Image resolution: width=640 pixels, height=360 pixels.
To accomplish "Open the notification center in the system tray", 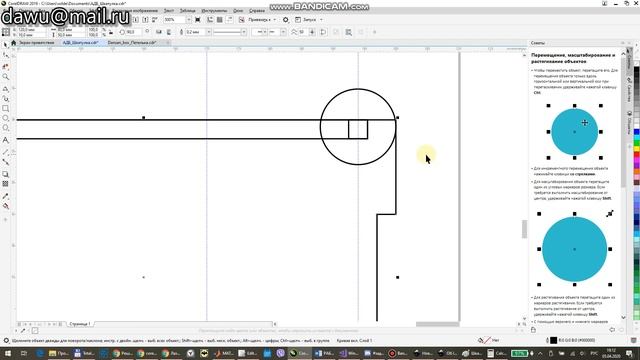I will (x=629, y=353).
